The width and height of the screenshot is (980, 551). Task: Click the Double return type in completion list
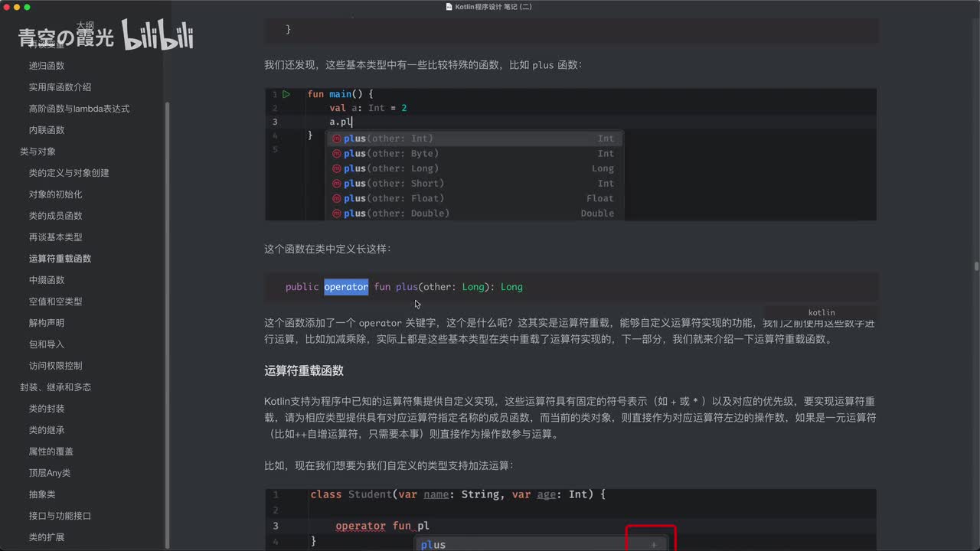tap(597, 214)
